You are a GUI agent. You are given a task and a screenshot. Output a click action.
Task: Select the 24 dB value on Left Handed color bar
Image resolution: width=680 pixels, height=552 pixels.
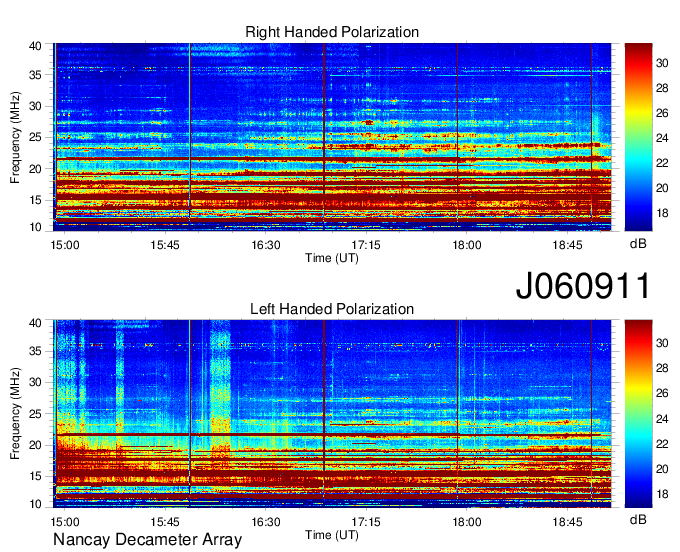(x=662, y=419)
